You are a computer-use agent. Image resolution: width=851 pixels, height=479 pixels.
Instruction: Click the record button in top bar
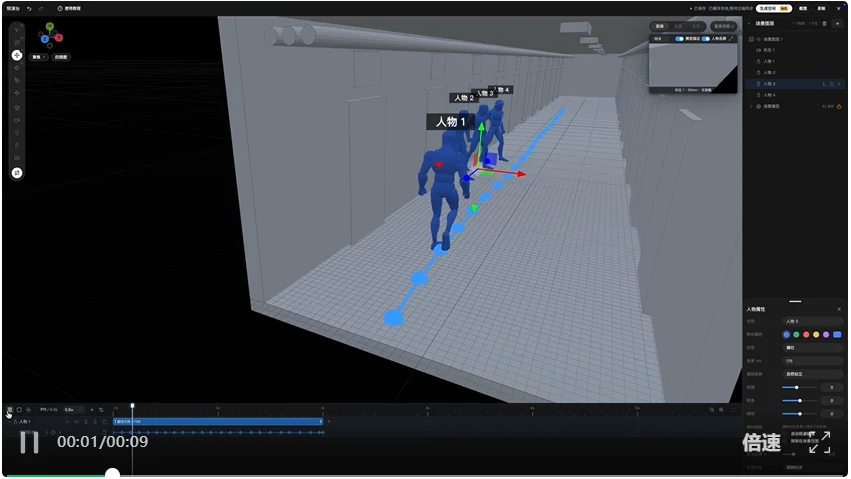pyautogui.click(x=821, y=9)
